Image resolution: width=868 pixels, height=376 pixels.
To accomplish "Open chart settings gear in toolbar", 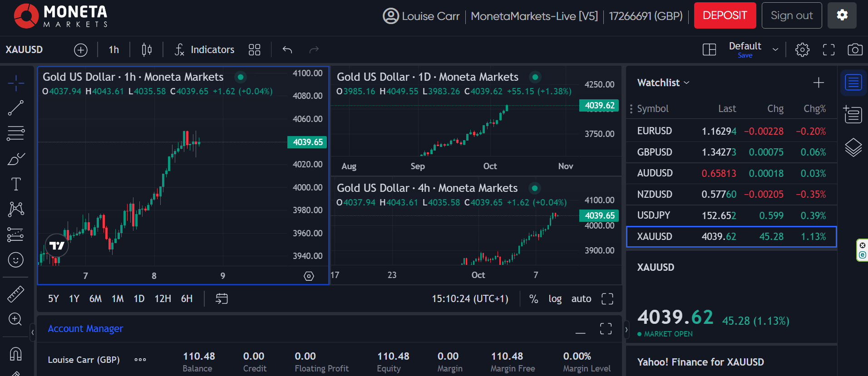I will [802, 49].
